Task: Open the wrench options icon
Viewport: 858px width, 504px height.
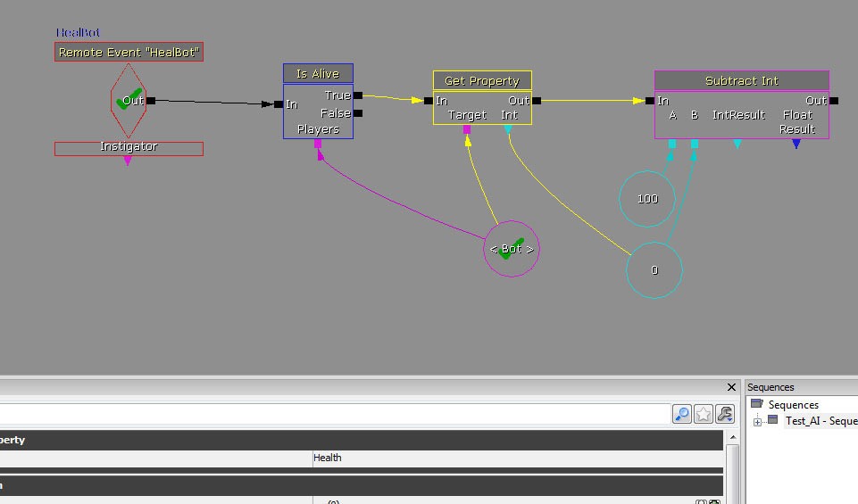Action: pyautogui.click(x=725, y=414)
